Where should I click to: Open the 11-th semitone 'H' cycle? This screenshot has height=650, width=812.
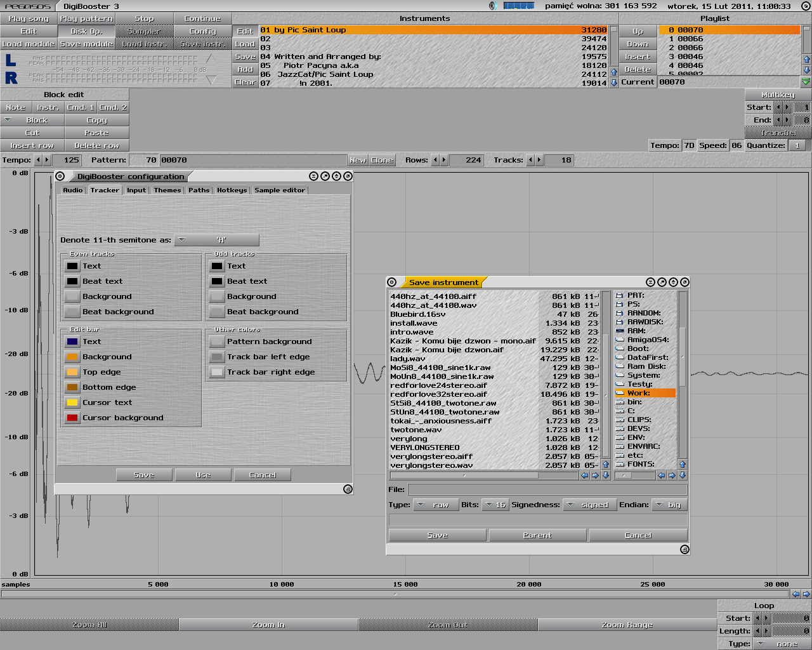(x=216, y=240)
